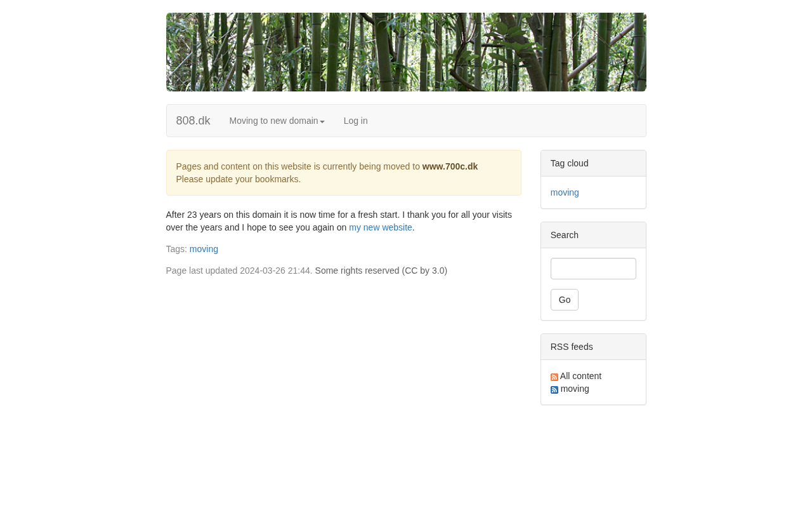Click the blue RSS icon beside moving feed
Screen dimensions: 812x508
pyautogui.click(x=554, y=390)
